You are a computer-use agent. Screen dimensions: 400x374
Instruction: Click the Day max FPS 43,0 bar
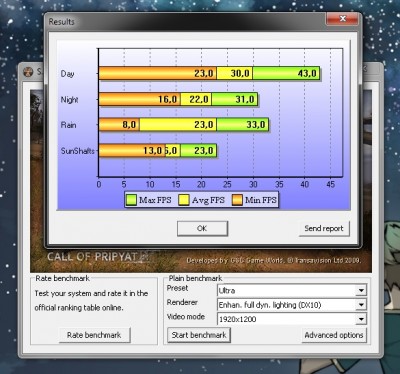point(286,73)
